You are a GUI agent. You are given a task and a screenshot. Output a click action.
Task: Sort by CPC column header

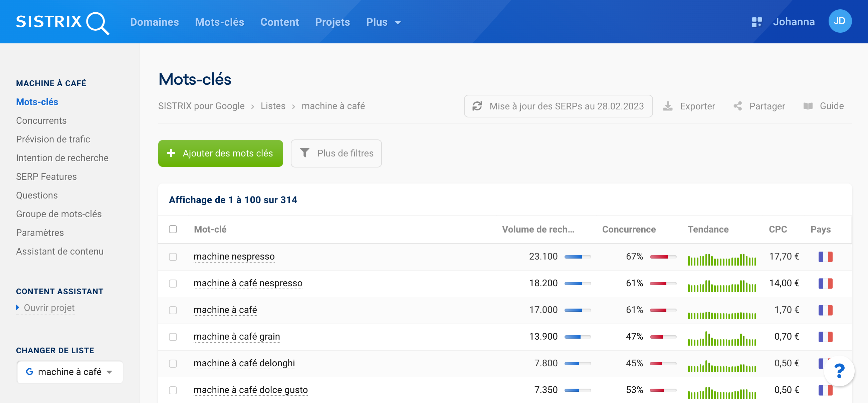(x=778, y=229)
